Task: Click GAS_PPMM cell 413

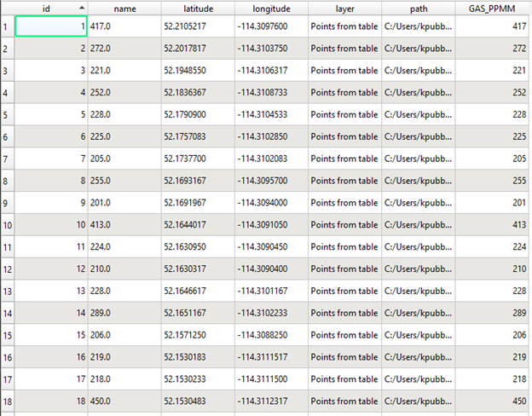Action: coord(492,225)
